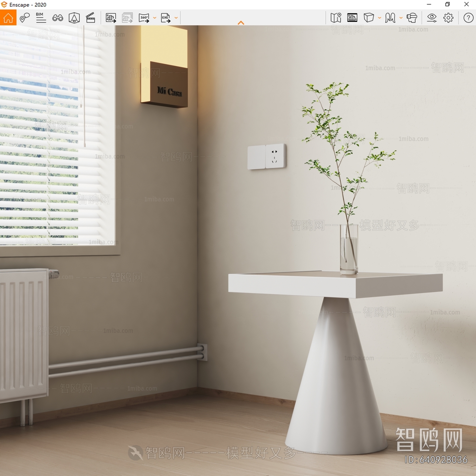The height and width of the screenshot is (476, 476).
Task: Switch rendering mode cube icon
Action: point(369,18)
